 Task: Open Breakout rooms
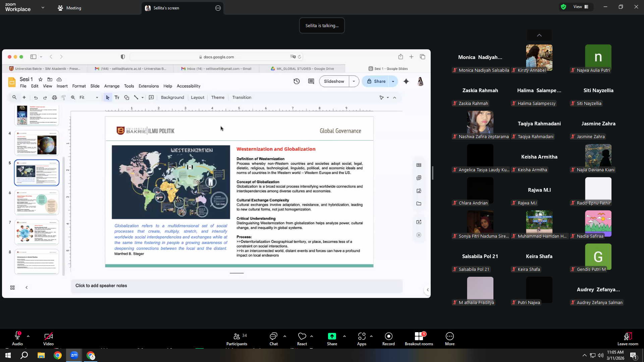click(x=419, y=339)
